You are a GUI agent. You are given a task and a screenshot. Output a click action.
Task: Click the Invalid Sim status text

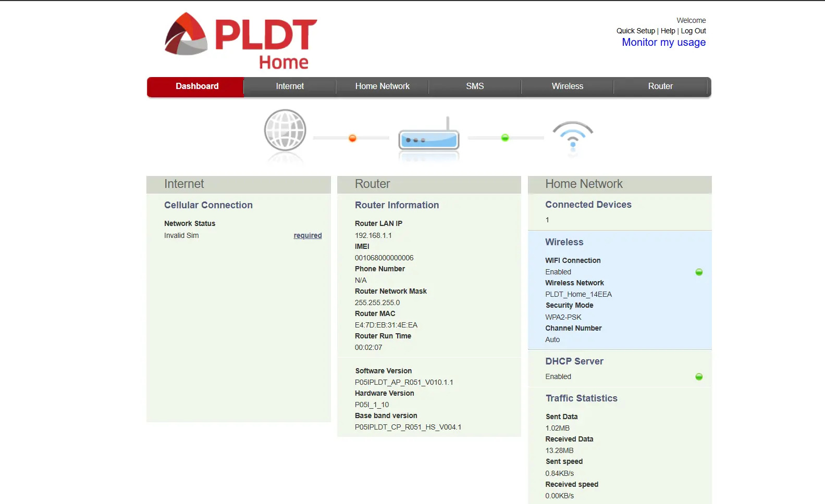click(181, 235)
